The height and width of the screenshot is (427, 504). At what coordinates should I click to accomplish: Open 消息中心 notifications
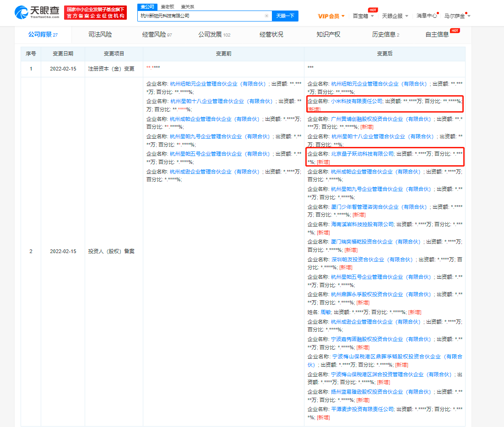point(427,16)
